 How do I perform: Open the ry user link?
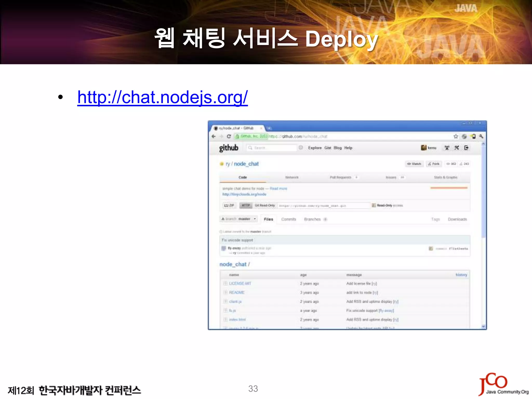228,164
